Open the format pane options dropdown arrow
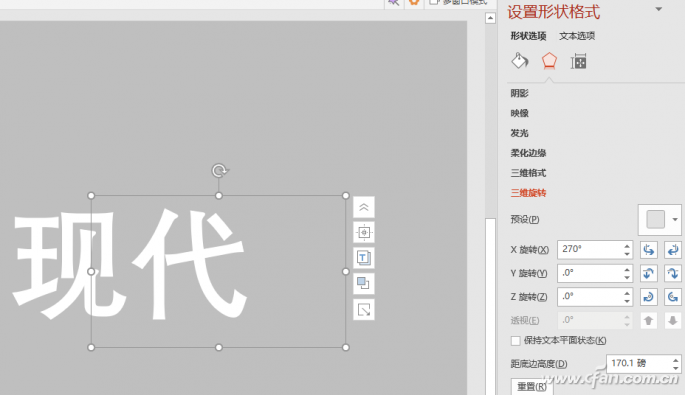 659,9
